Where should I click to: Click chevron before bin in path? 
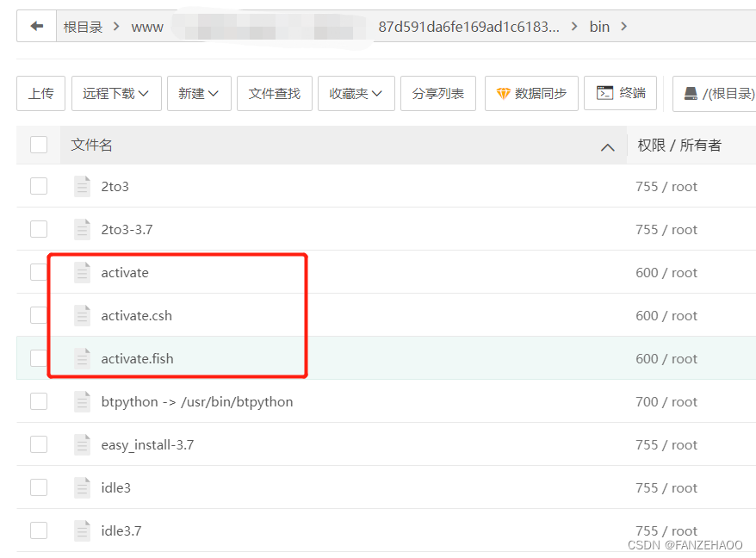pyautogui.click(x=574, y=26)
